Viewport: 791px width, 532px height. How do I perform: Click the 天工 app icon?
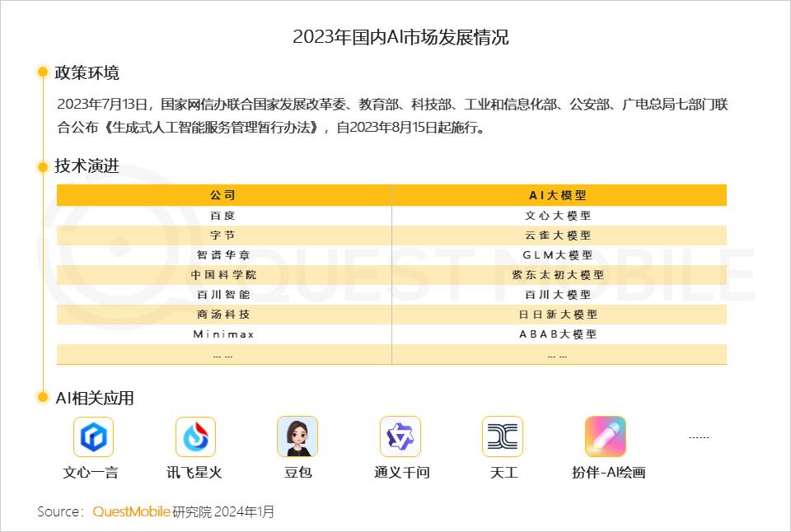pyautogui.click(x=503, y=436)
